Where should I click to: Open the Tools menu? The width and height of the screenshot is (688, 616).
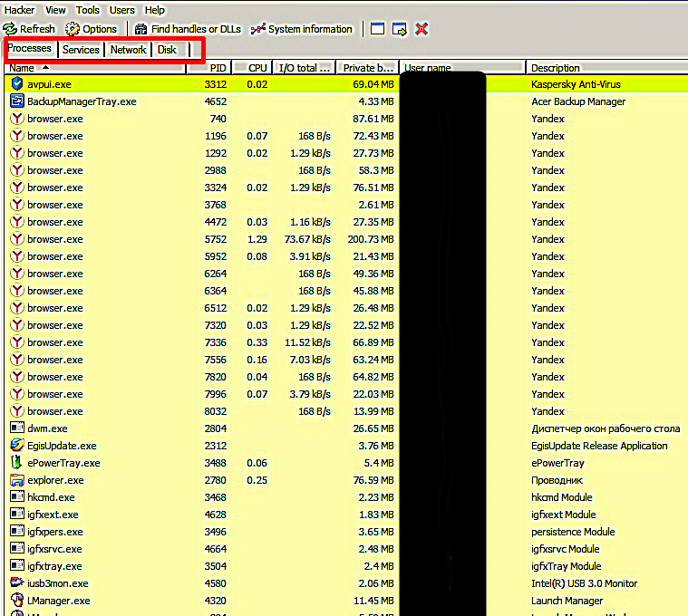(88, 10)
